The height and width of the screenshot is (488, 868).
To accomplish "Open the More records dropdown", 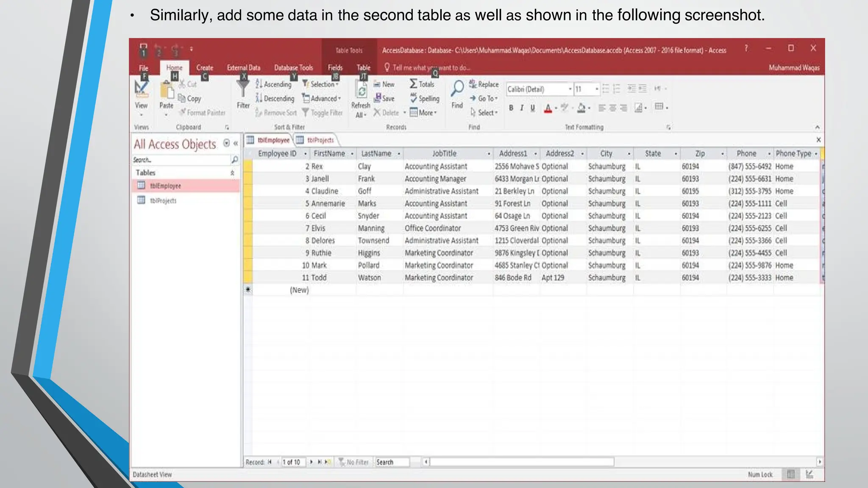I will 423,113.
